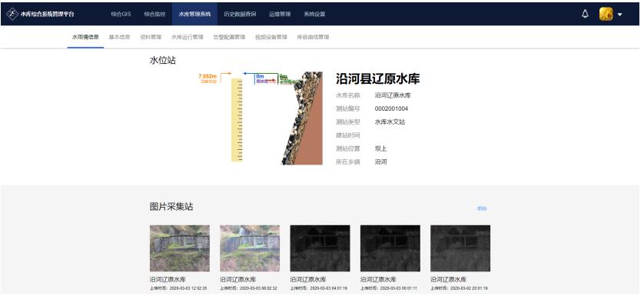Expand the user account dropdown arrow
This screenshot has width=644, height=306.
click(x=619, y=15)
